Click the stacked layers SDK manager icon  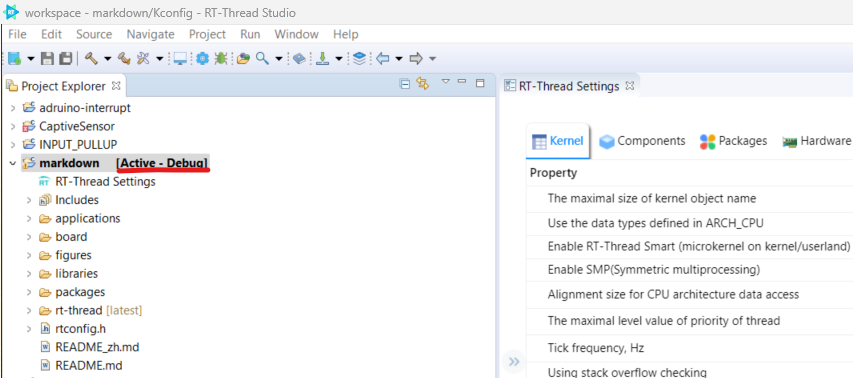[359, 58]
